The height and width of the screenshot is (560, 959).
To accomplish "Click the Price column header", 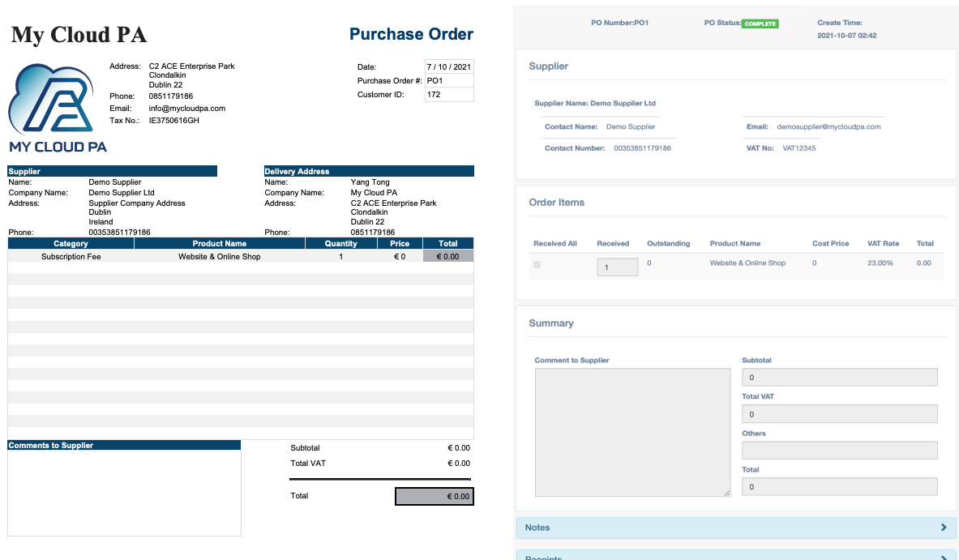I will pyautogui.click(x=400, y=243).
